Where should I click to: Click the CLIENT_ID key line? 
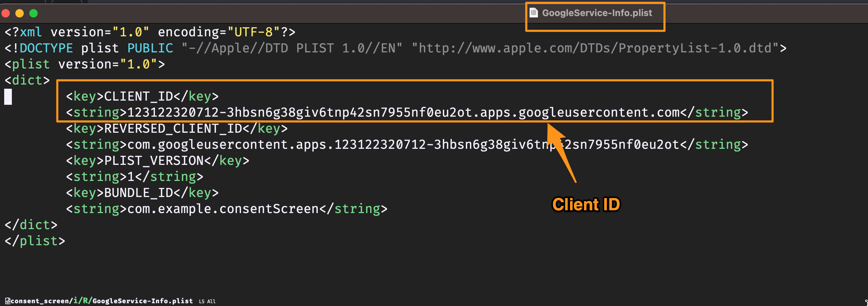coord(142,96)
